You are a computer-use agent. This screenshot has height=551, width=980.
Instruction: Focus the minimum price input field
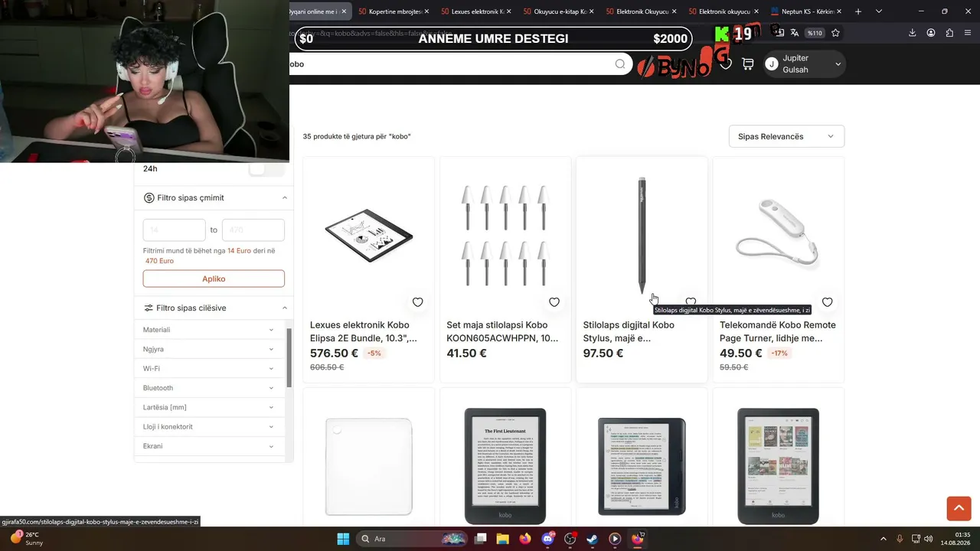click(x=174, y=230)
